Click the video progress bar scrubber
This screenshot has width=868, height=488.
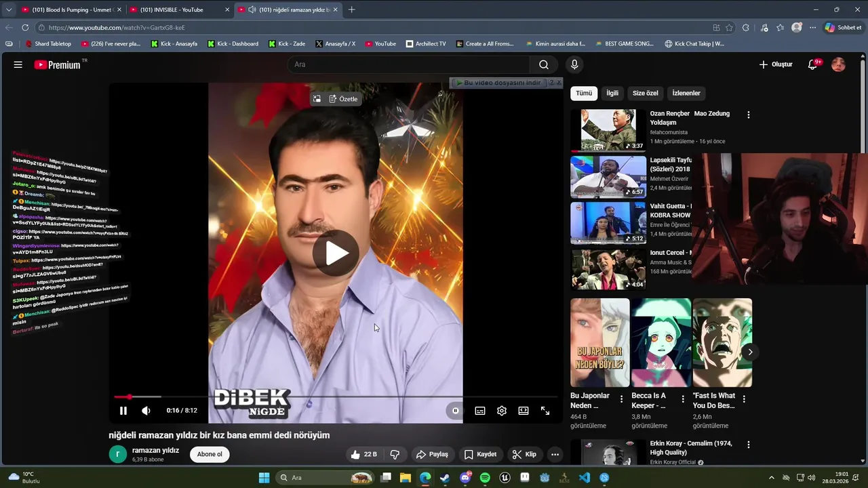(129, 396)
